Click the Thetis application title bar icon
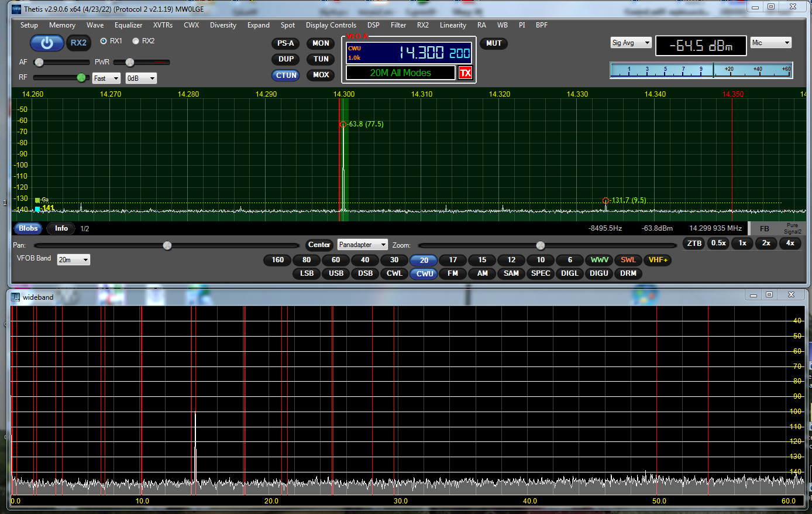Viewport: 812px width, 514px height. (x=16, y=9)
